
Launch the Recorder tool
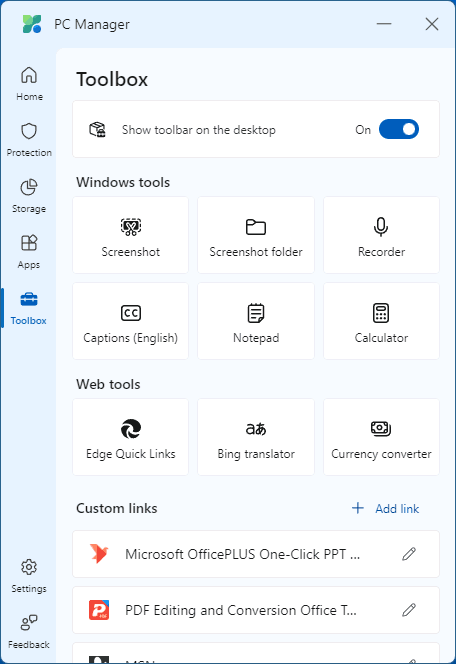pyautogui.click(x=381, y=235)
